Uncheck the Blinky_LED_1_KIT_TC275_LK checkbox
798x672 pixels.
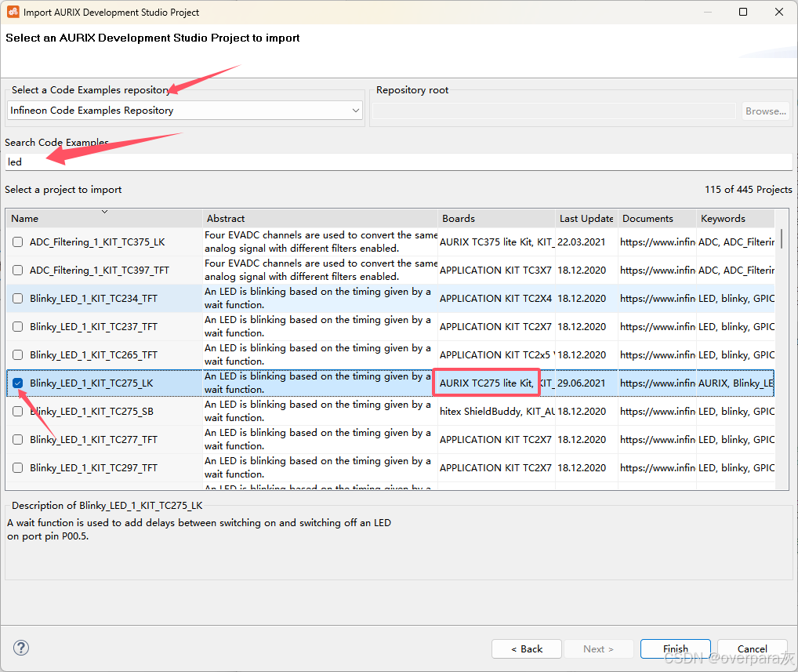point(18,383)
